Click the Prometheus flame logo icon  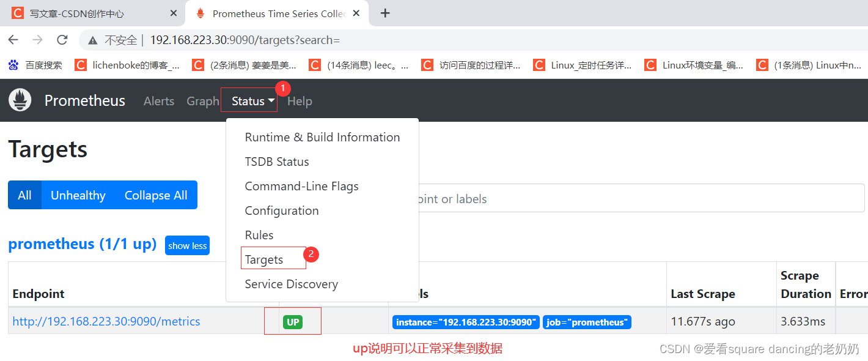[20, 100]
